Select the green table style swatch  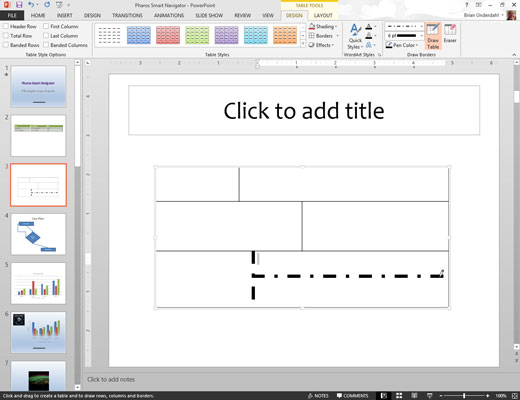[x=197, y=35]
